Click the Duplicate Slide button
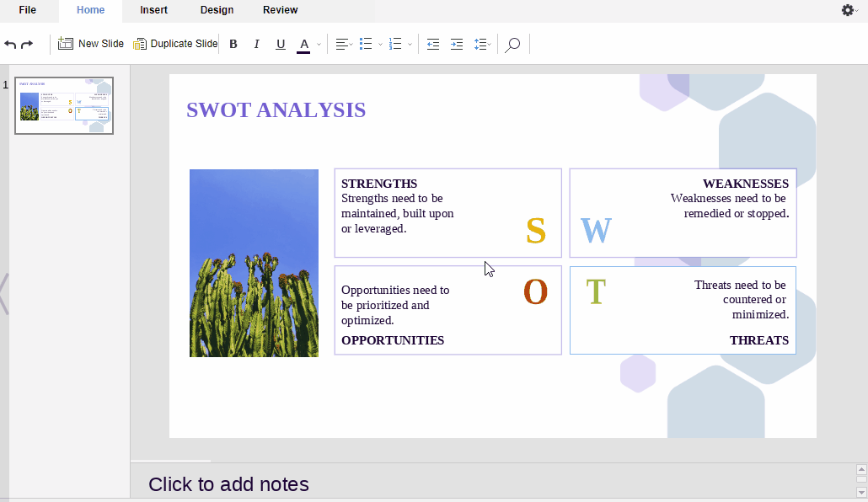Viewport: 868px width, 502px height. point(175,44)
